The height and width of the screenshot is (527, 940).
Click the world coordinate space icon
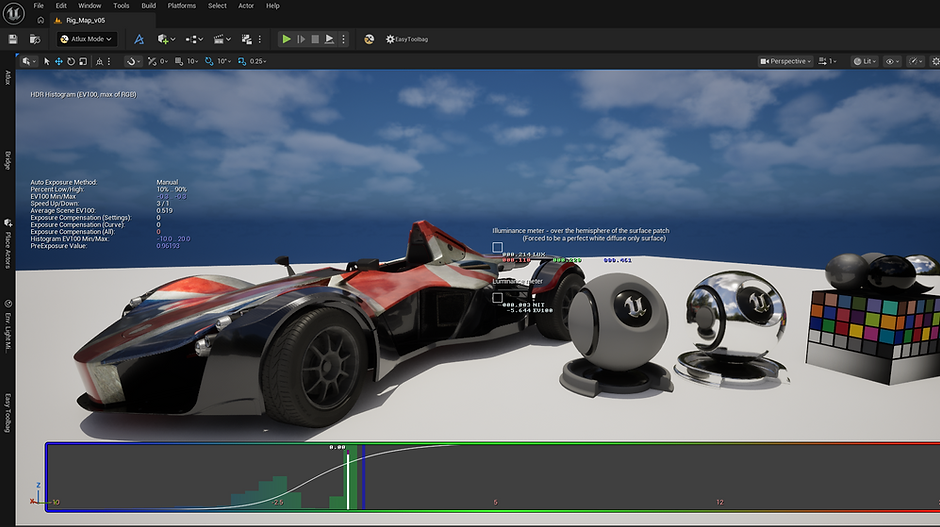pos(100,61)
